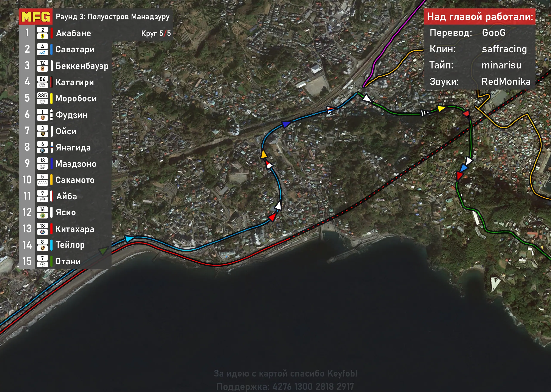The width and height of the screenshot is (551, 392).
Task: Click the Круг 5/5 lap counter
Action: pos(156,33)
